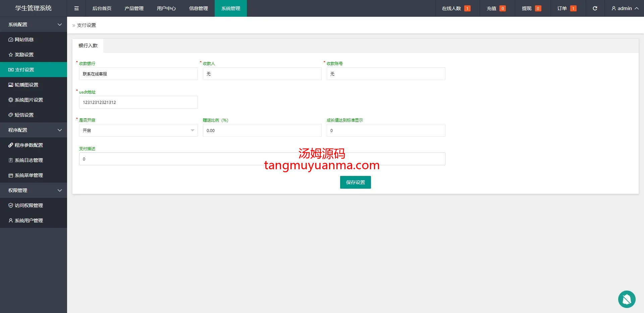Open the 是否开启 dropdown
The image size is (644, 313).
coord(138,130)
